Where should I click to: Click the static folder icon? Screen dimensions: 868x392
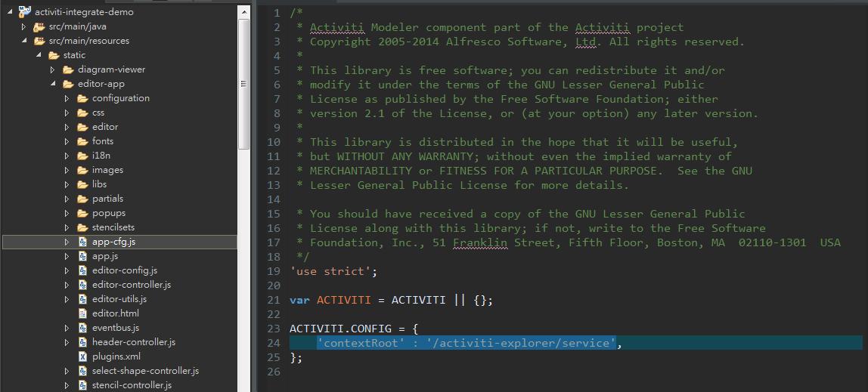(x=54, y=54)
